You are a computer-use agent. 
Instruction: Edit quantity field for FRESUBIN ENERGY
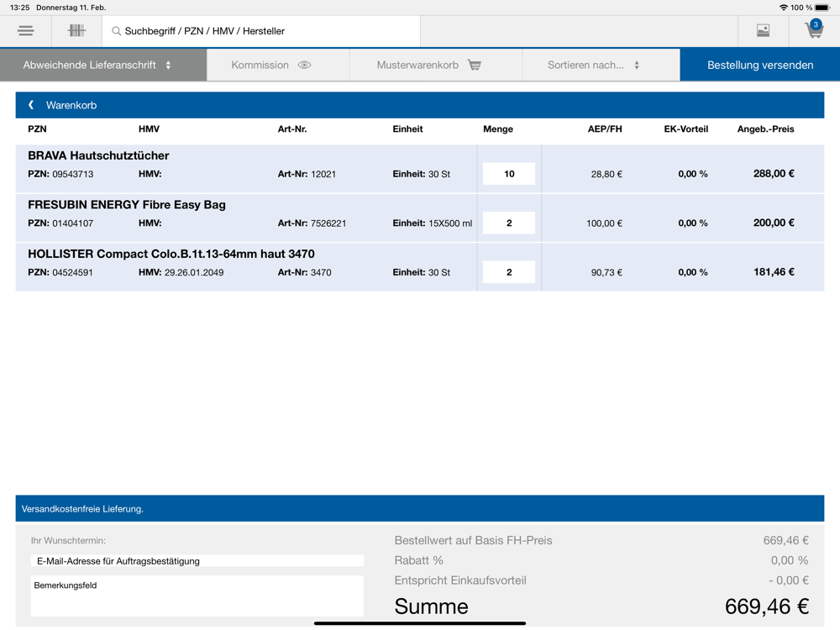tap(509, 223)
